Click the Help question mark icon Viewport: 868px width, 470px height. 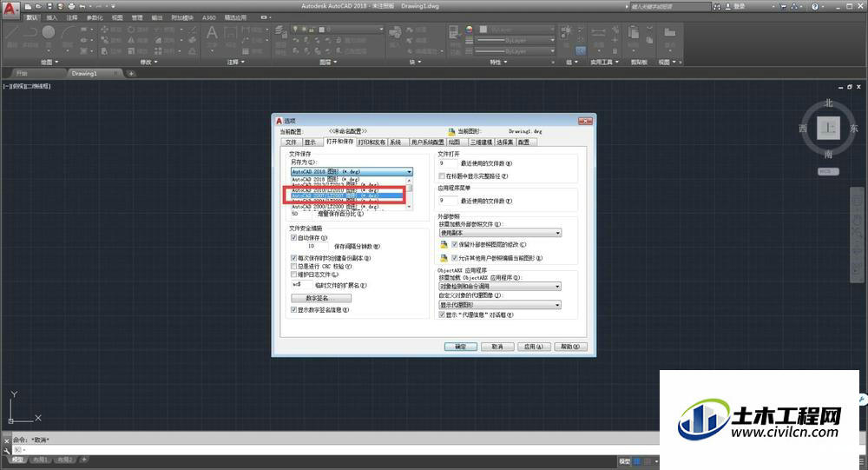[814, 7]
